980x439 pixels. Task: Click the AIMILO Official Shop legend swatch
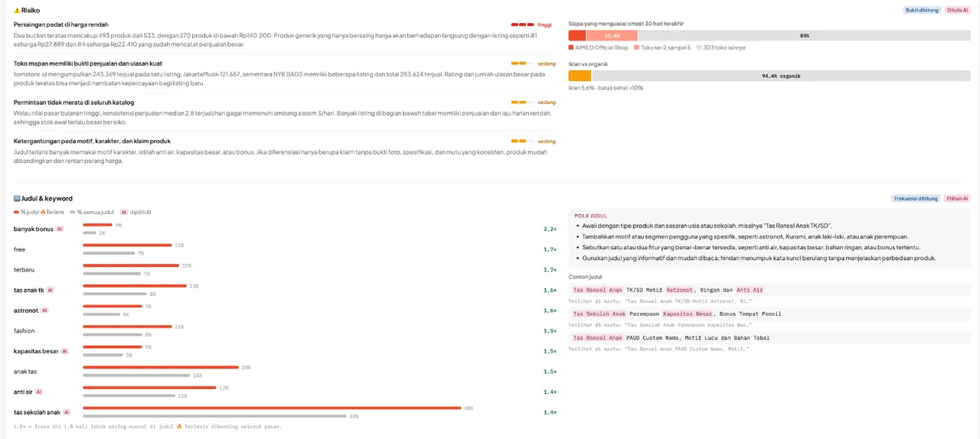tap(571, 47)
